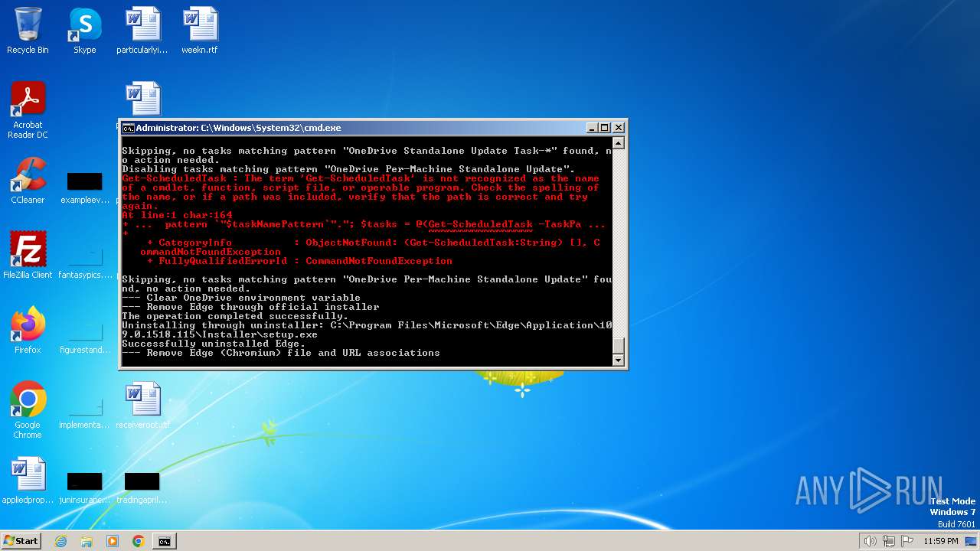
Task: Click cmd scrollbar down arrow
Action: [619, 360]
